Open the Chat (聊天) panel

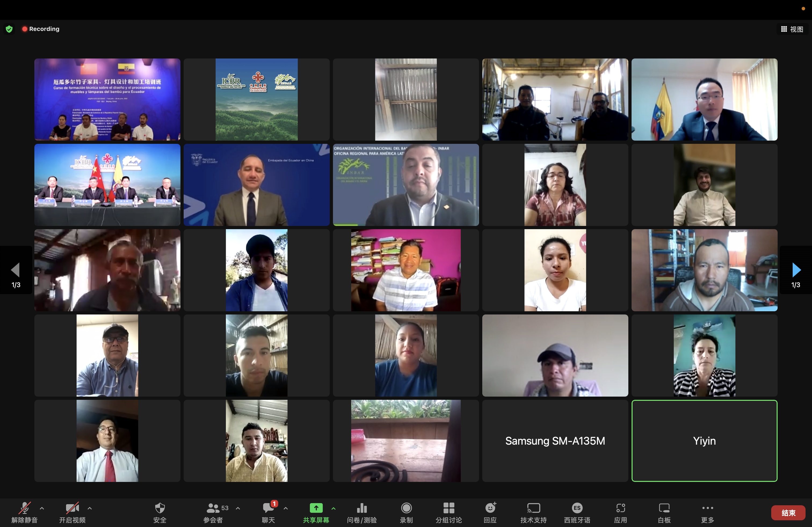tap(268, 508)
